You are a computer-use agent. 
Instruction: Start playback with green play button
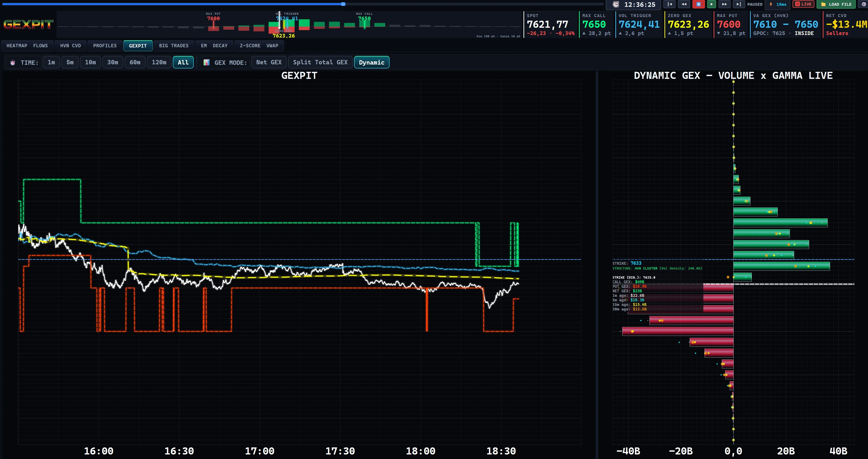click(711, 4)
